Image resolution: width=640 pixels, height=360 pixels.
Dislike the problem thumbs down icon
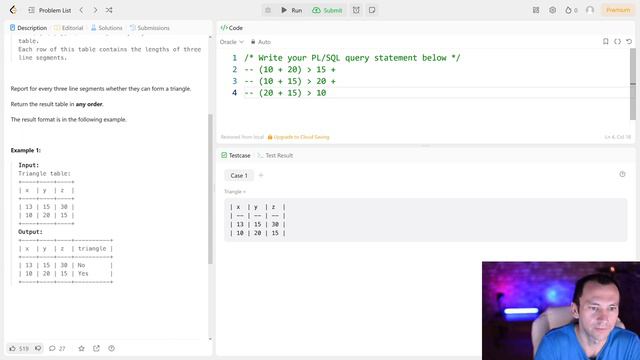tap(38, 349)
